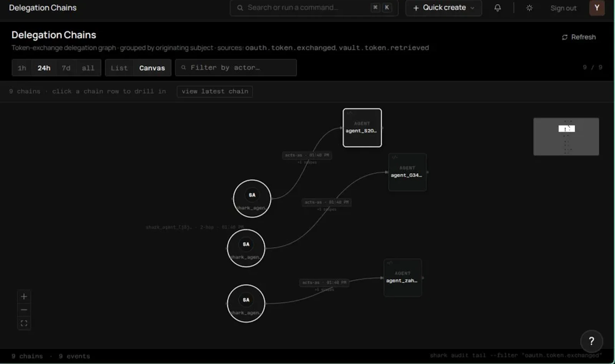The image size is (615, 364).
Task: Focus the Search or run a command field
Action: tap(314, 8)
